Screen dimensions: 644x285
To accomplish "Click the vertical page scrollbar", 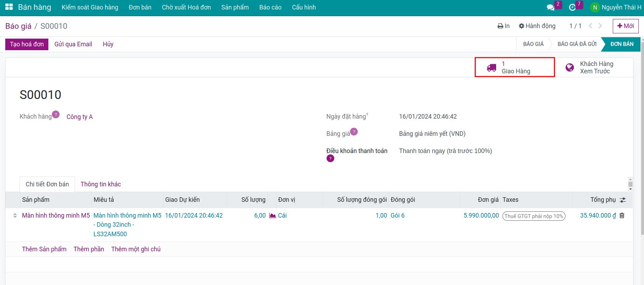I will pos(642,140).
